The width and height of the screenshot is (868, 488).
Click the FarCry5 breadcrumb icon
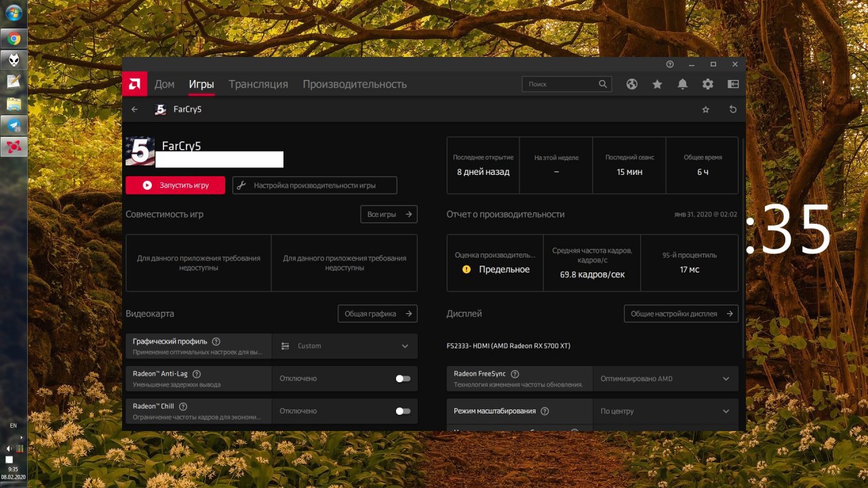pyautogui.click(x=161, y=109)
